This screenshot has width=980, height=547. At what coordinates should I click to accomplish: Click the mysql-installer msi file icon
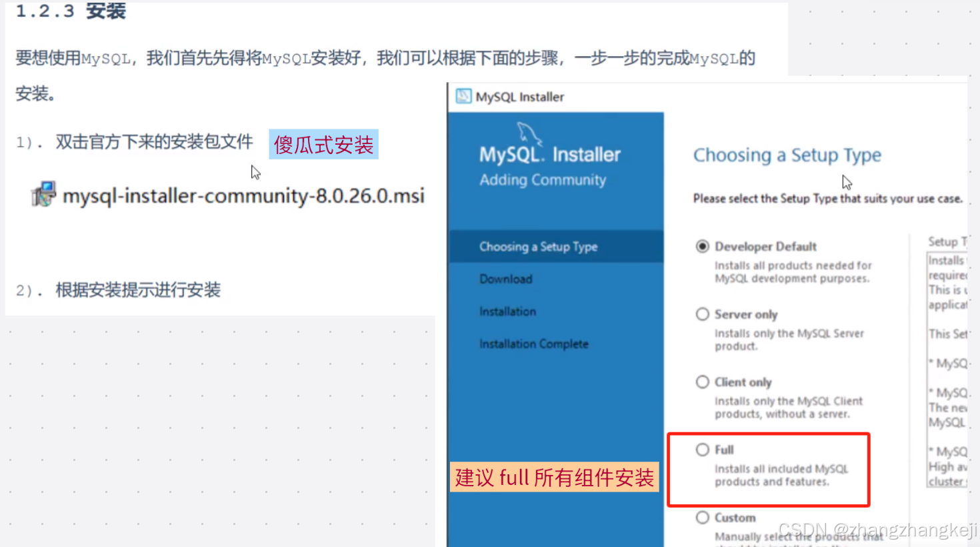tap(44, 195)
